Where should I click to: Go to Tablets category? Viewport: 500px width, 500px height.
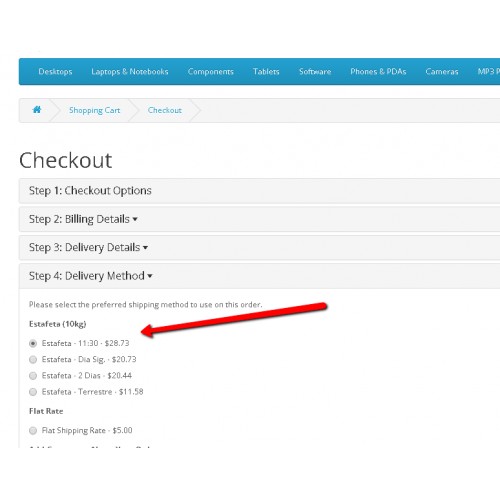click(x=266, y=72)
